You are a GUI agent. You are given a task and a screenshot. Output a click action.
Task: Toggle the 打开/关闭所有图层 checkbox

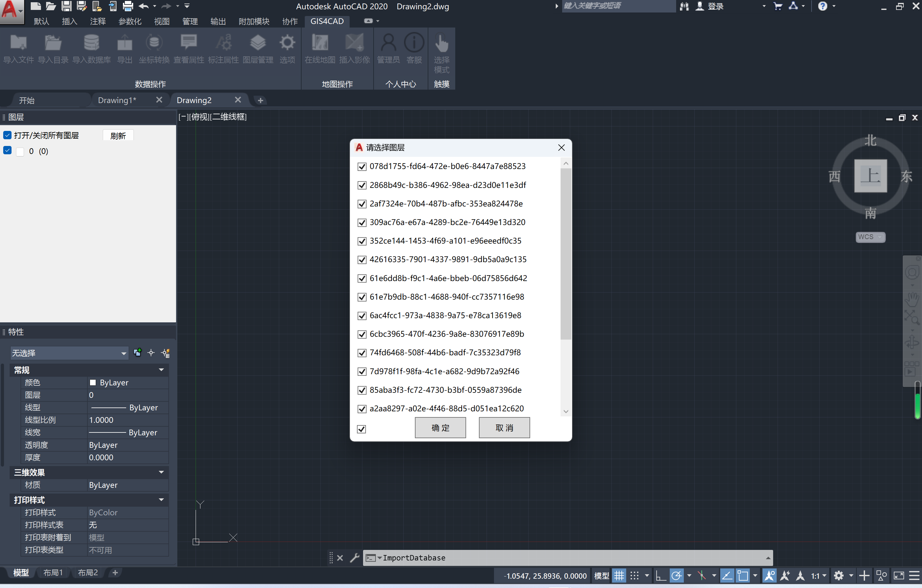click(7, 135)
